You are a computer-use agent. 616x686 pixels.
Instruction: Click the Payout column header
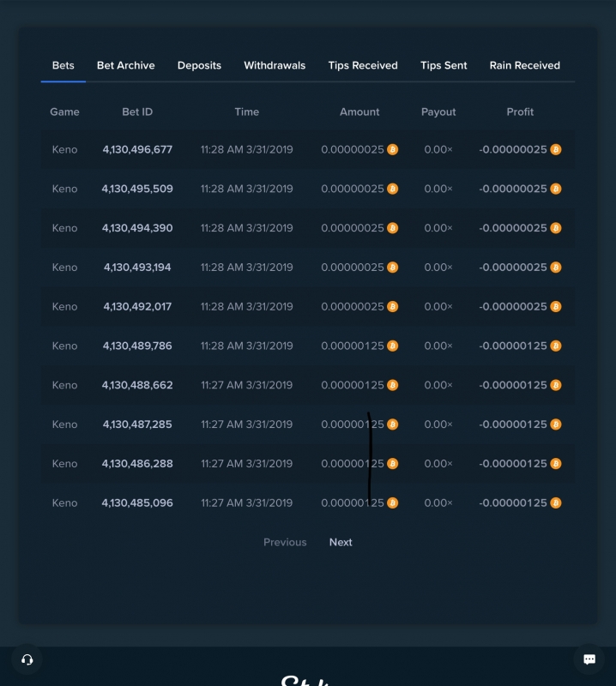point(438,112)
